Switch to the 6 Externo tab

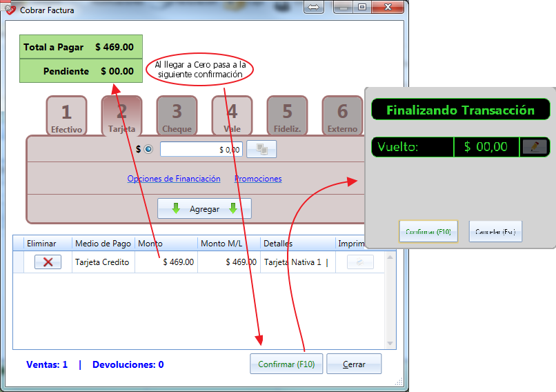click(x=342, y=116)
